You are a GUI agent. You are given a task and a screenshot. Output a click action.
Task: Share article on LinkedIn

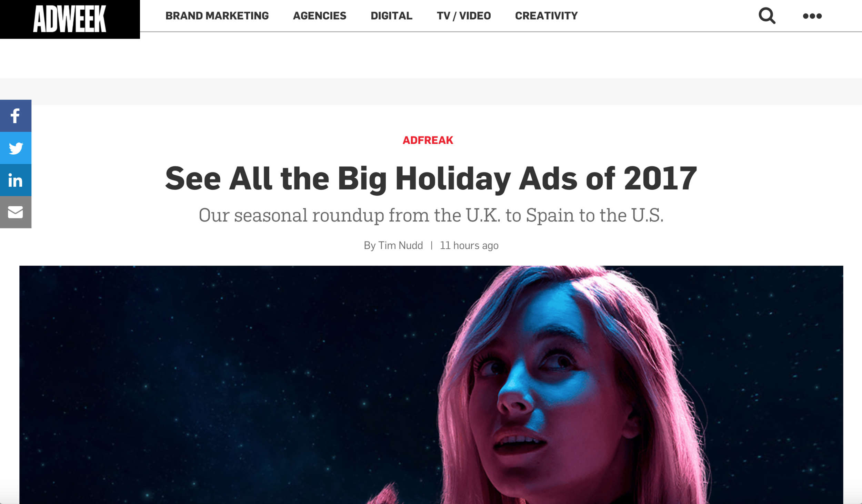pyautogui.click(x=16, y=180)
